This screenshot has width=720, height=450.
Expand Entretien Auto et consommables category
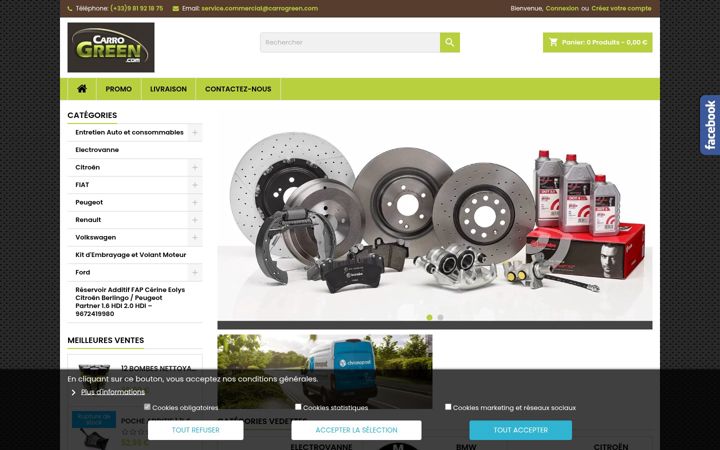(x=195, y=132)
